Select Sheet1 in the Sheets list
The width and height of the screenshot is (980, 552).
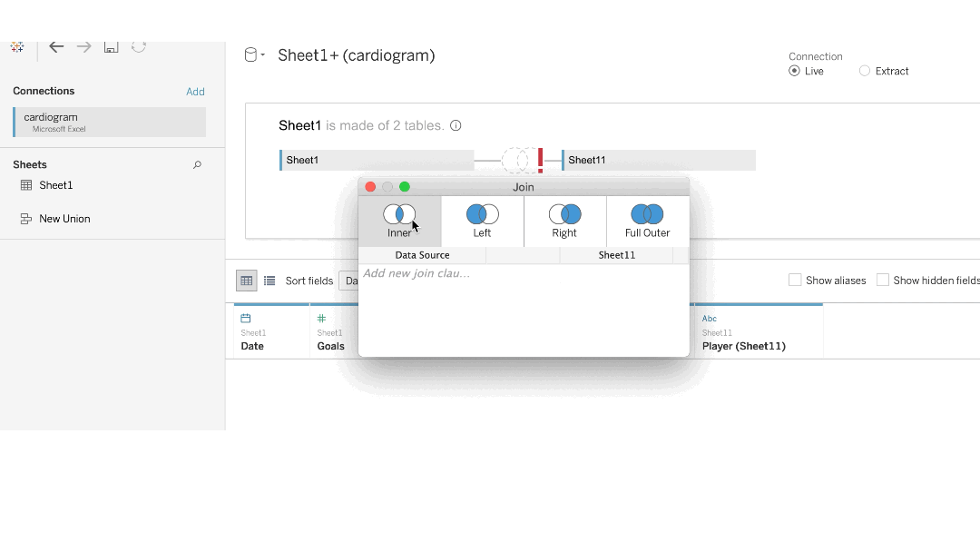[x=55, y=185]
